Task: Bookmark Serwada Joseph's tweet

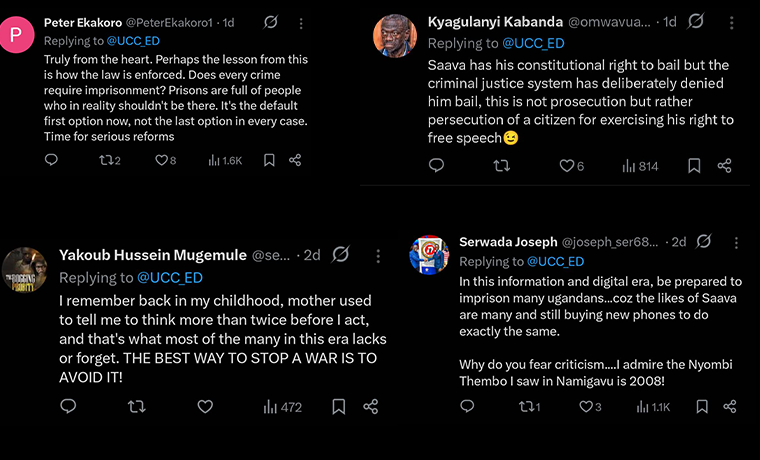Action: click(703, 407)
